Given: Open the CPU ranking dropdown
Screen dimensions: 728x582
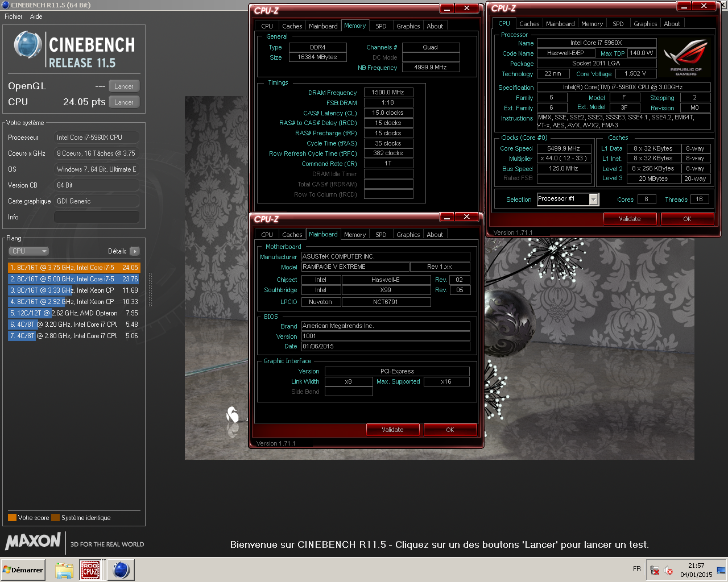Looking at the screenshot, I should pos(29,251).
